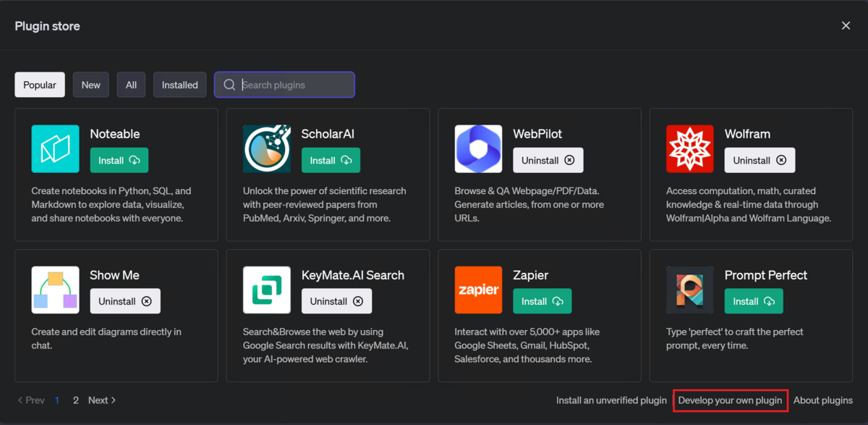The image size is (868, 425).
Task: Click the Noteable plugin logo
Action: [x=55, y=148]
